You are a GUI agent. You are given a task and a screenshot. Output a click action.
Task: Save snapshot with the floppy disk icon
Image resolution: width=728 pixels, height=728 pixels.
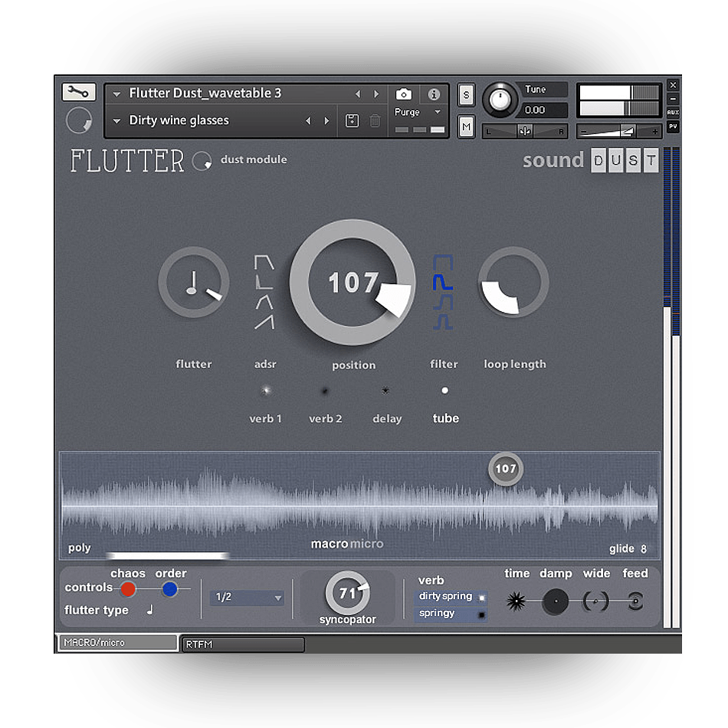(x=352, y=121)
